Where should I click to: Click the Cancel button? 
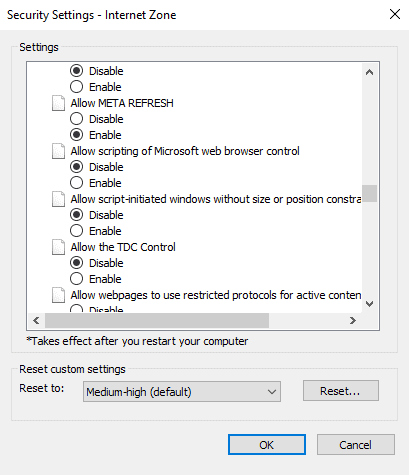[x=356, y=445]
